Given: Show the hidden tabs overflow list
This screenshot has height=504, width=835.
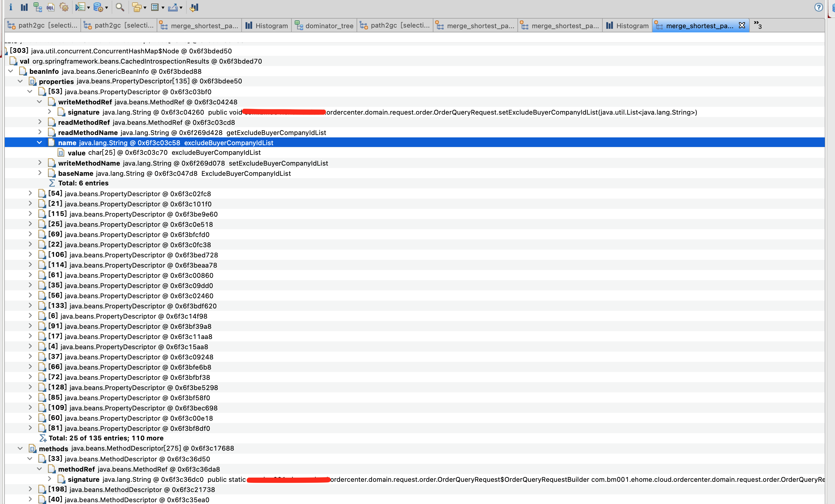Looking at the screenshot, I should [x=757, y=25].
